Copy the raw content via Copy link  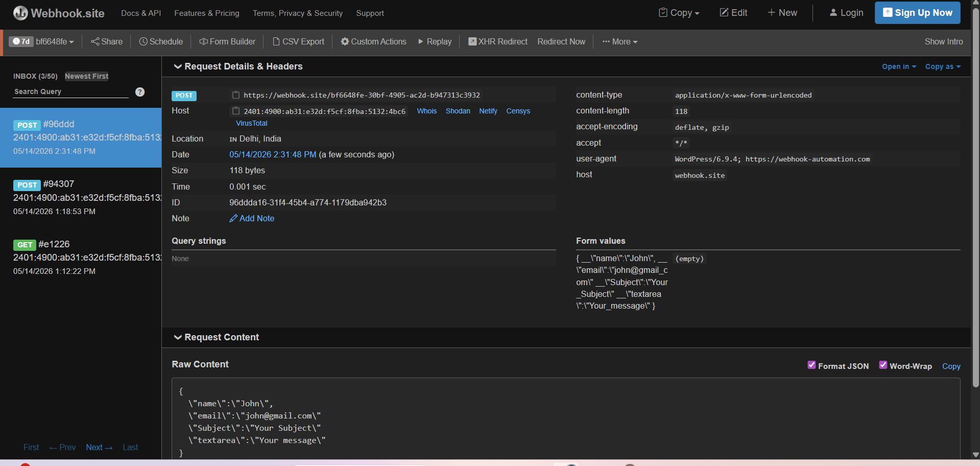click(951, 366)
